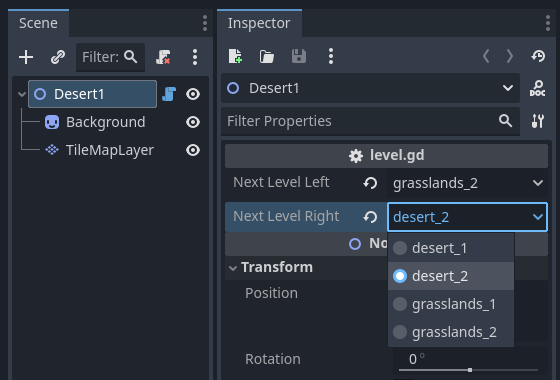
Task: Open documentation for this node
Action: point(538,88)
